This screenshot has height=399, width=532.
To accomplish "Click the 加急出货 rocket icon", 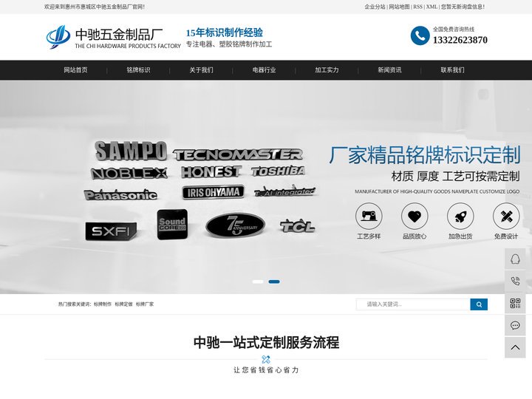I will (x=460, y=216).
